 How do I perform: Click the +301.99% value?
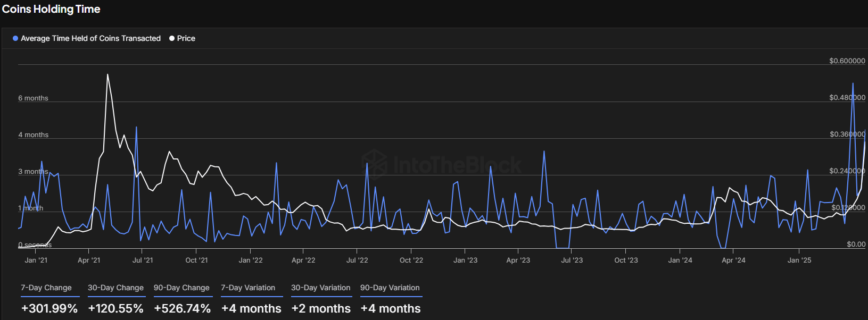[x=49, y=308]
